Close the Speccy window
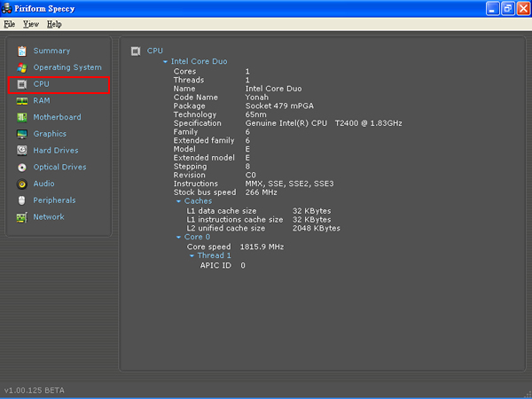 tap(523, 9)
